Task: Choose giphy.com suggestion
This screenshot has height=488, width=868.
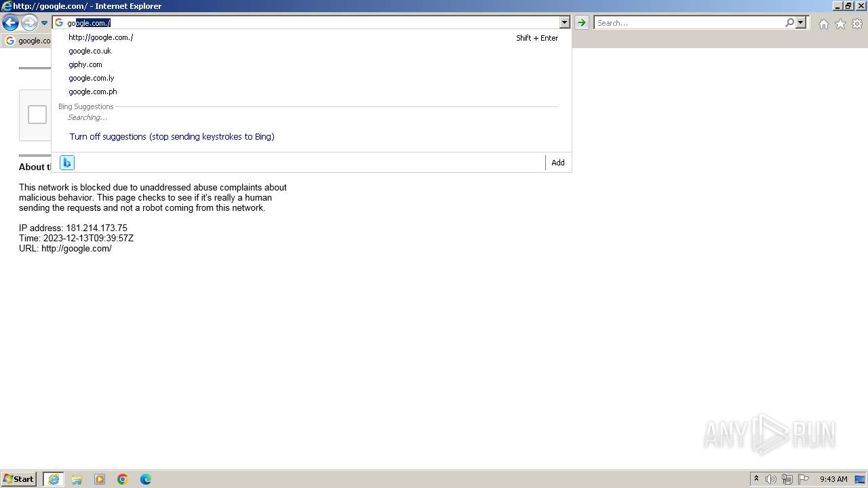Action: (x=312, y=64)
